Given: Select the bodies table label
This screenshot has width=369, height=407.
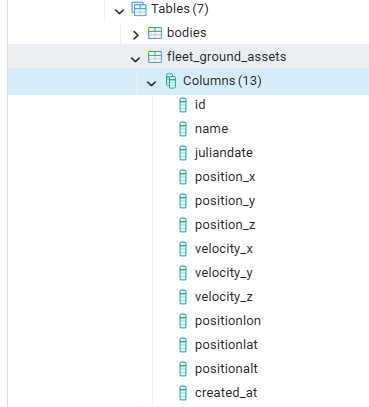Looking at the screenshot, I should tap(187, 33).
